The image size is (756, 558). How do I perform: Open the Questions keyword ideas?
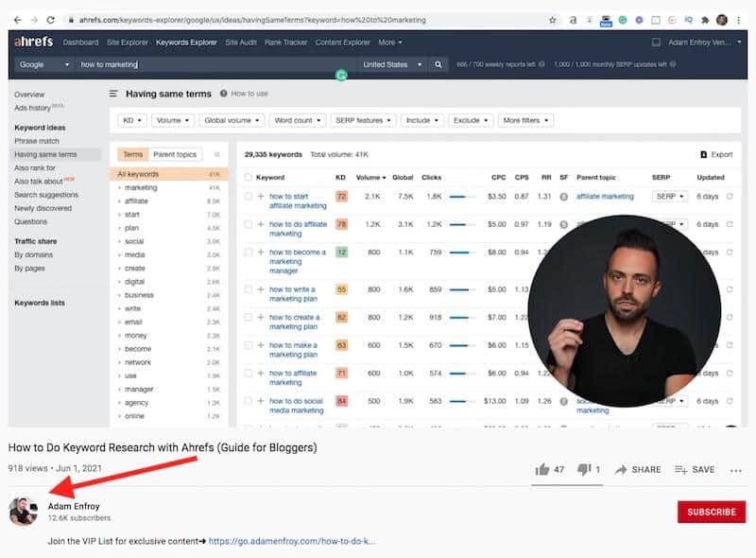click(x=31, y=221)
